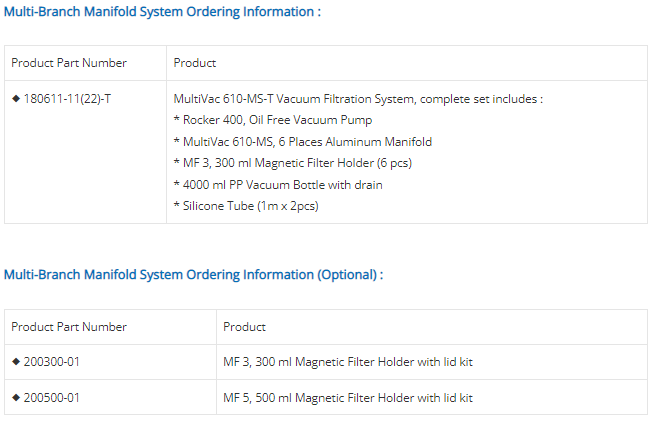Image resolution: width=655 pixels, height=422 pixels.
Task: Click the Rocker 400 Oil Free Vacuum Pump line
Action: 273,120
